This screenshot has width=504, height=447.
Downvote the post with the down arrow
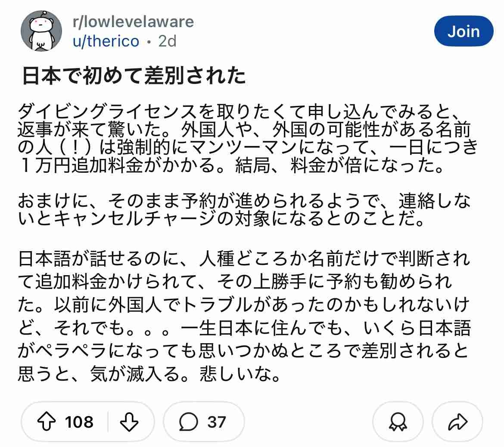point(129,422)
